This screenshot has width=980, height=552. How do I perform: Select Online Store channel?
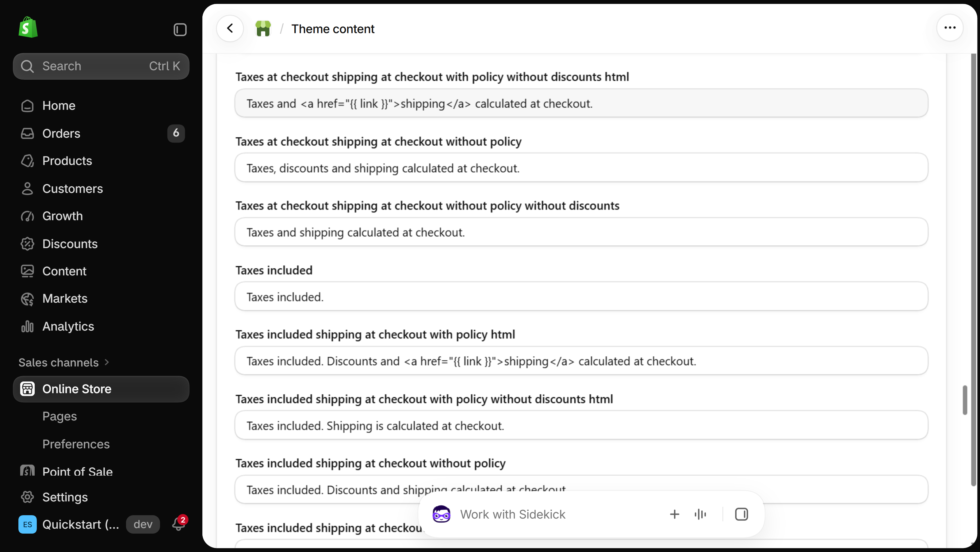[101, 389]
